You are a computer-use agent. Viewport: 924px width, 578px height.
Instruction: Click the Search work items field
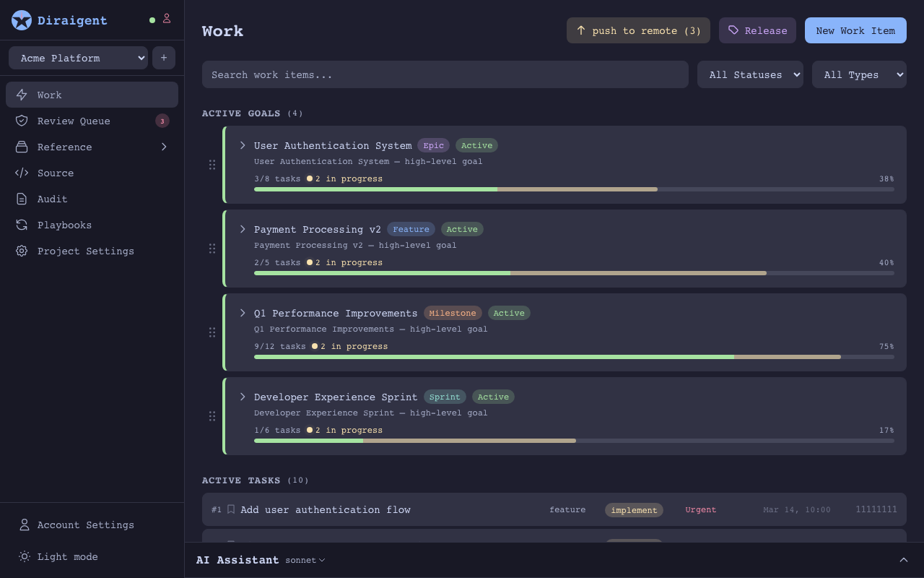[x=445, y=74]
